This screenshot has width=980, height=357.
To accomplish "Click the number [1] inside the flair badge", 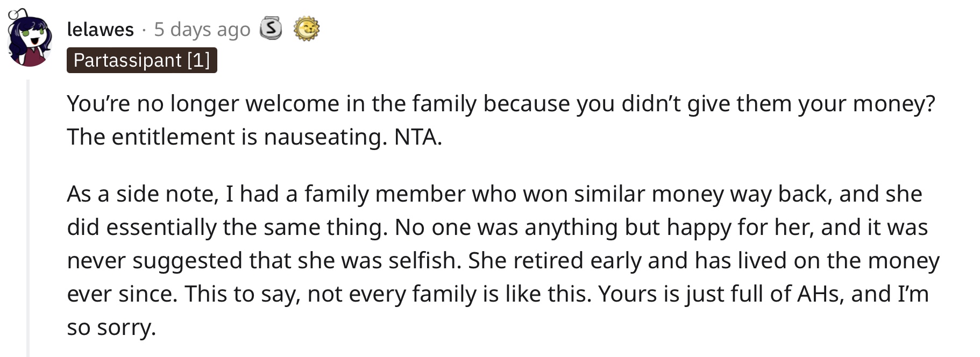I will (198, 60).
